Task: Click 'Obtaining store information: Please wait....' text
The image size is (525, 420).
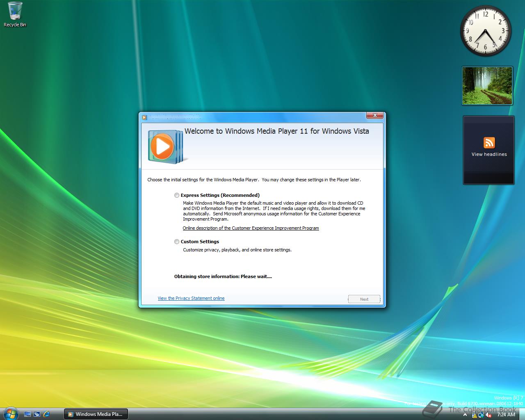Action: pyautogui.click(x=223, y=276)
